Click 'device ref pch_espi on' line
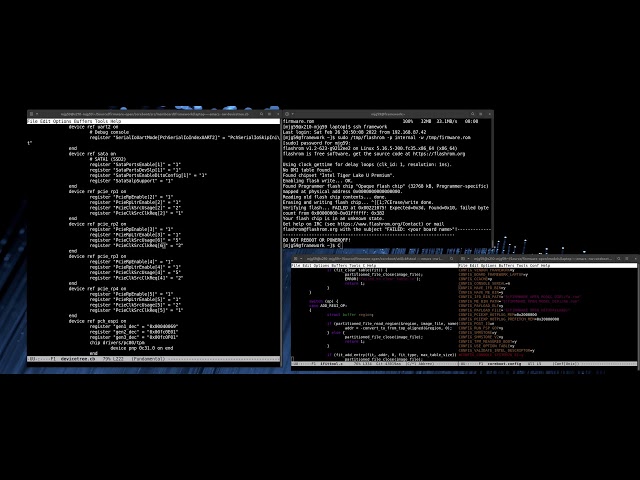Viewport: 640px width, 480px height. [97, 321]
